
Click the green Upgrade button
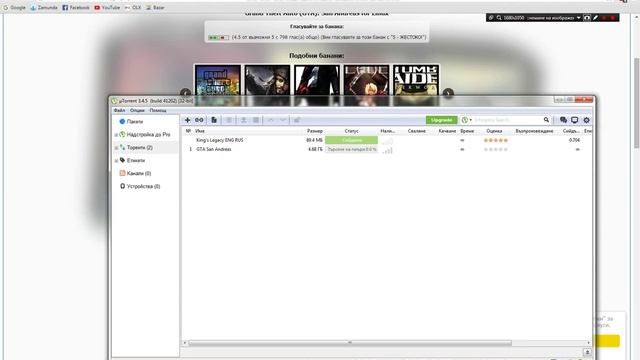(441, 120)
